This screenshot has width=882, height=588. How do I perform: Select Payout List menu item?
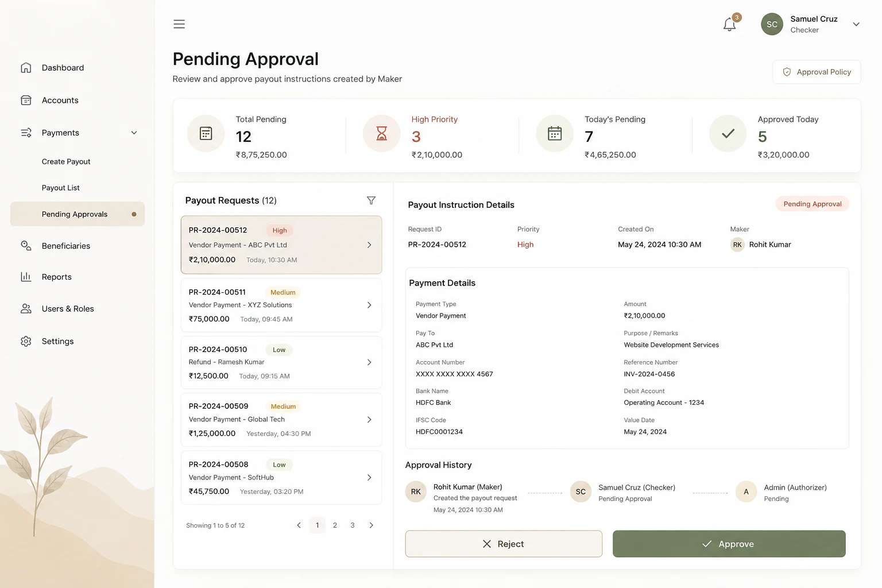(x=60, y=188)
